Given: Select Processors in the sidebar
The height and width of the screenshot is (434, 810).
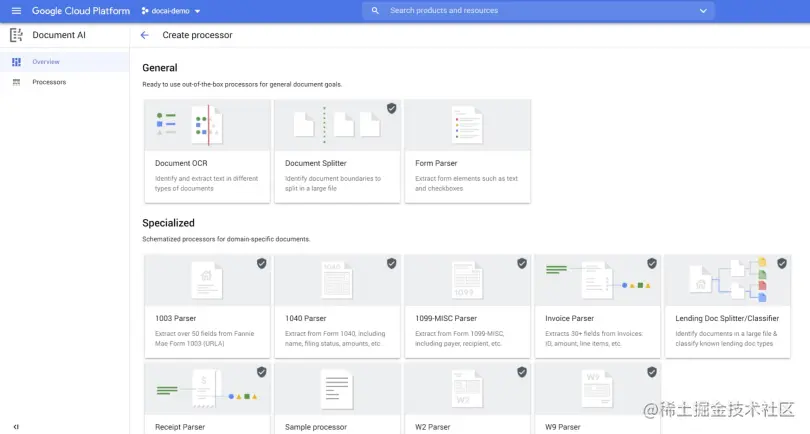Looking at the screenshot, I should click(x=64, y=82).
